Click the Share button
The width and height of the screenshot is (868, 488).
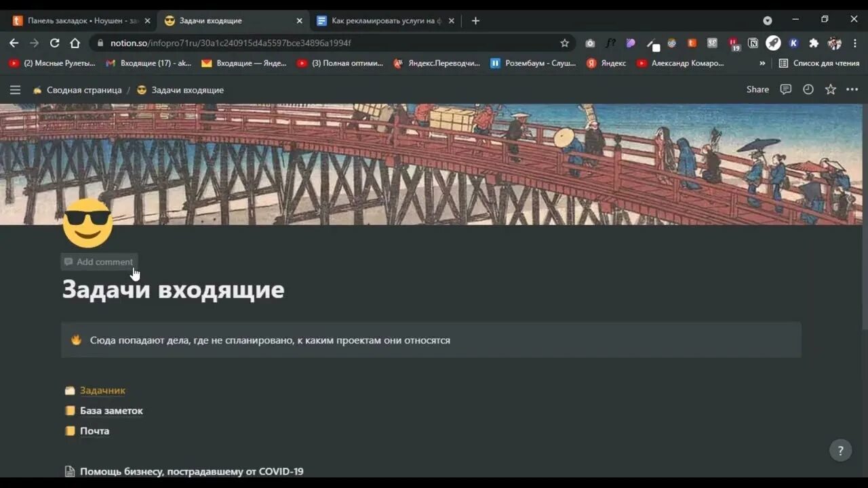[757, 89]
